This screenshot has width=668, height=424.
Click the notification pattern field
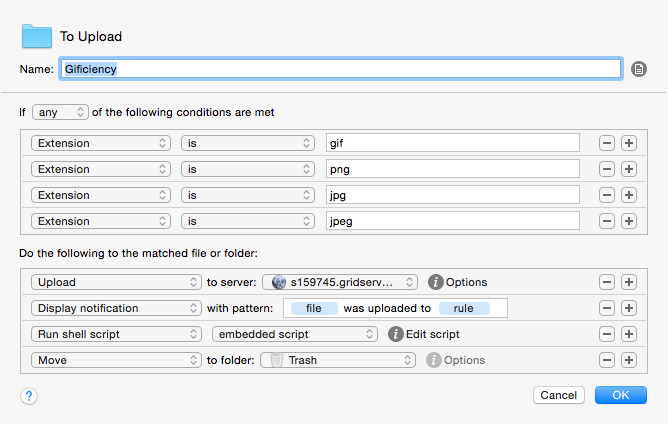pyautogui.click(x=394, y=308)
